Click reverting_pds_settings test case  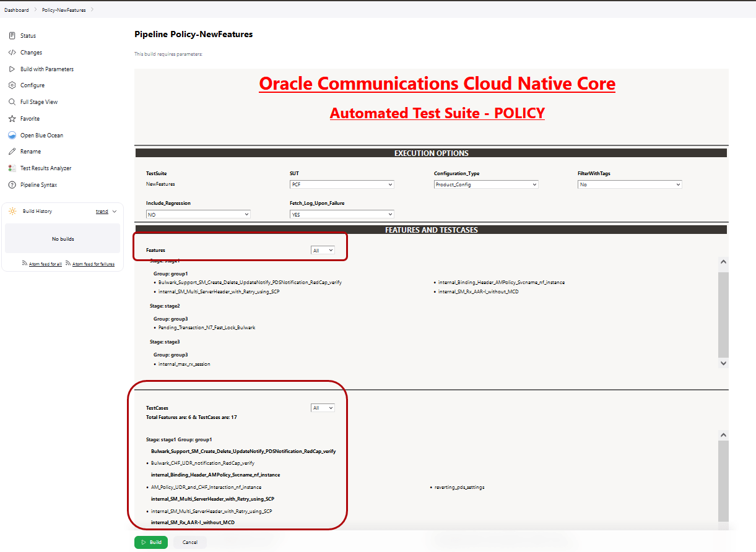[x=459, y=487]
